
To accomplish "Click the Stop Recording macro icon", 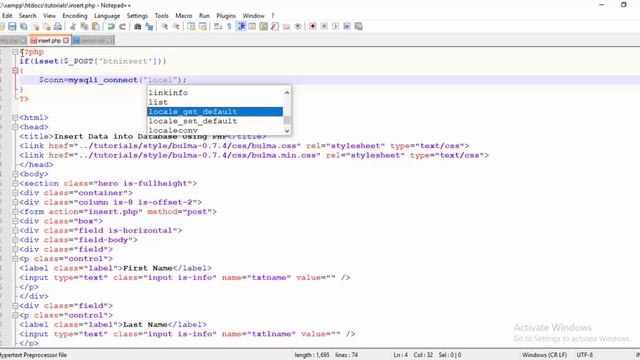I will click(324, 27).
